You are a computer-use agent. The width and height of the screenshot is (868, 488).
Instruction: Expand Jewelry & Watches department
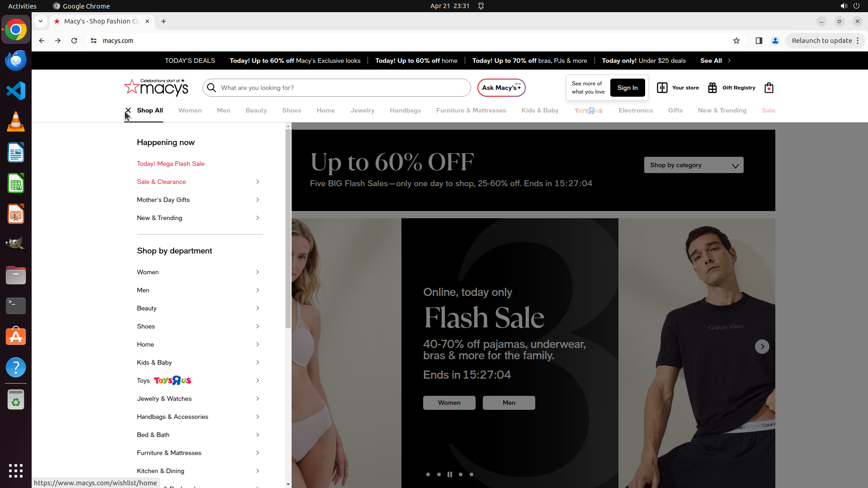(258, 399)
